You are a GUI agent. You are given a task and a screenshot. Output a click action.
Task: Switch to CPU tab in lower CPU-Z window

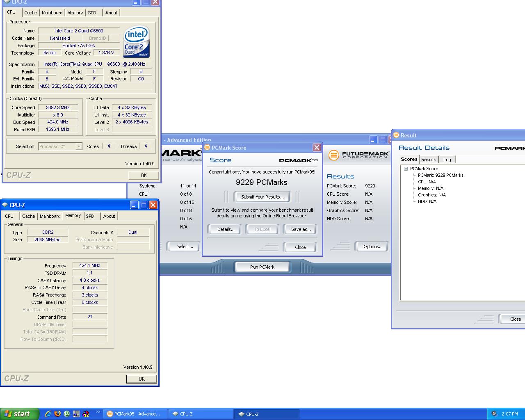coord(9,216)
